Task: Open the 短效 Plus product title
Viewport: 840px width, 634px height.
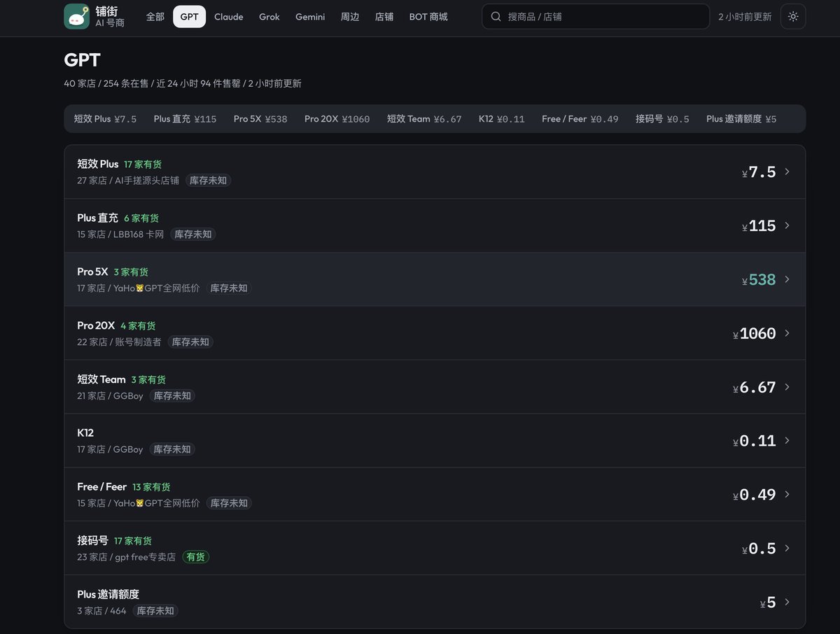Action: 98,164
